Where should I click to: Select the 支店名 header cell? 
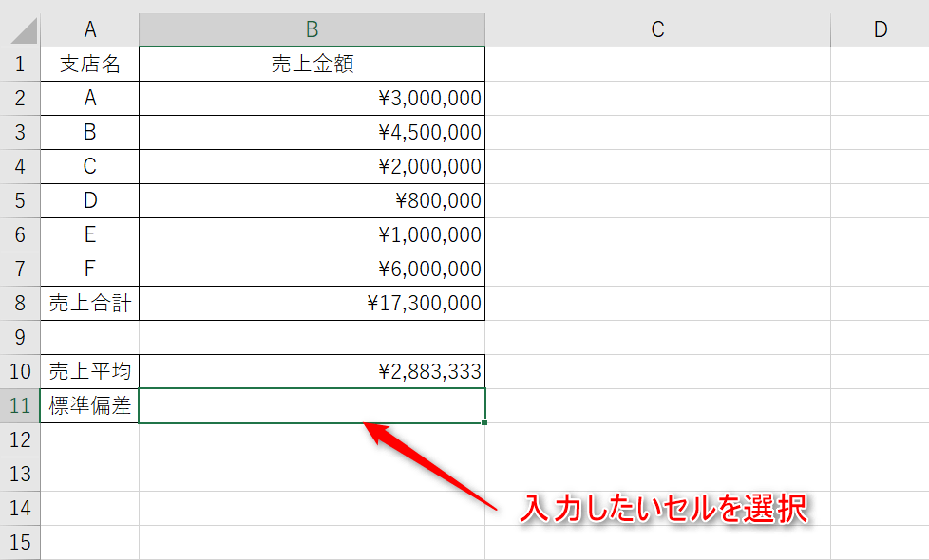tap(90, 63)
